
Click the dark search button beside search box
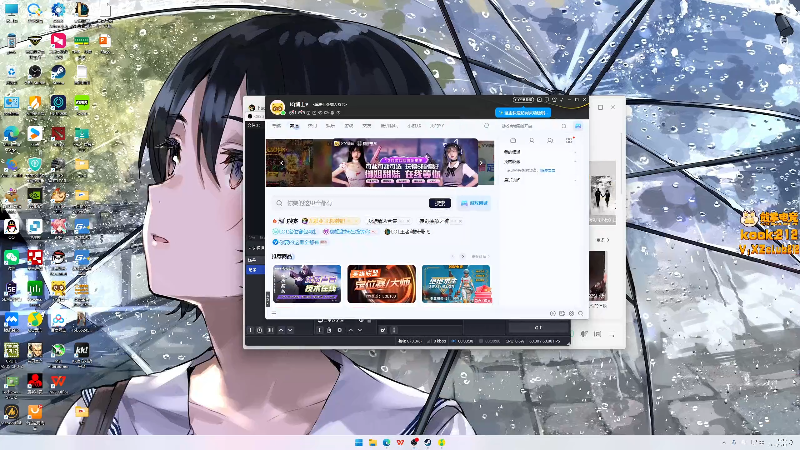click(440, 203)
